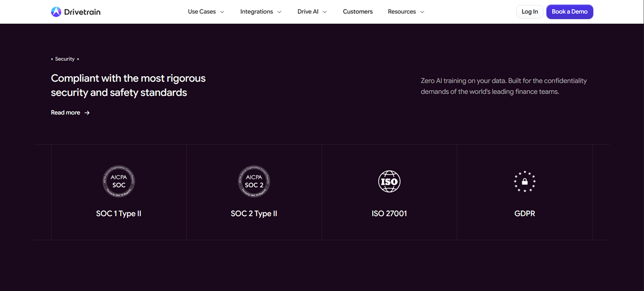Expand the Integrations menu chevron
The height and width of the screenshot is (291, 644).
tap(279, 12)
